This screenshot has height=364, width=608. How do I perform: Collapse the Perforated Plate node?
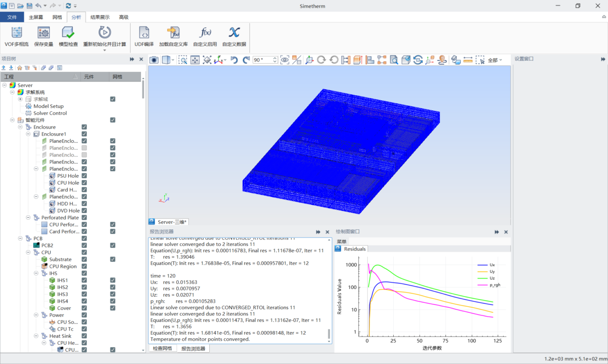[x=28, y=218]
